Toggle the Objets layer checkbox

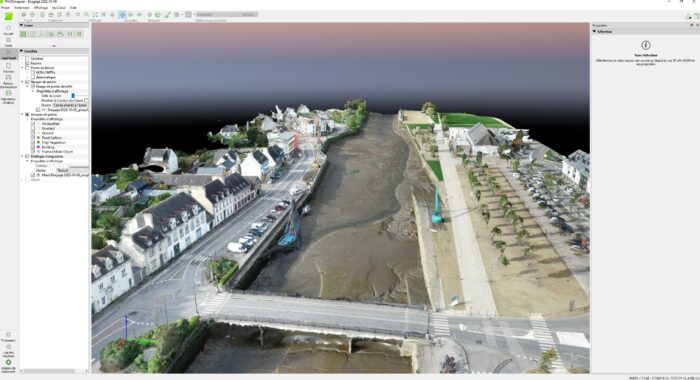27,180
